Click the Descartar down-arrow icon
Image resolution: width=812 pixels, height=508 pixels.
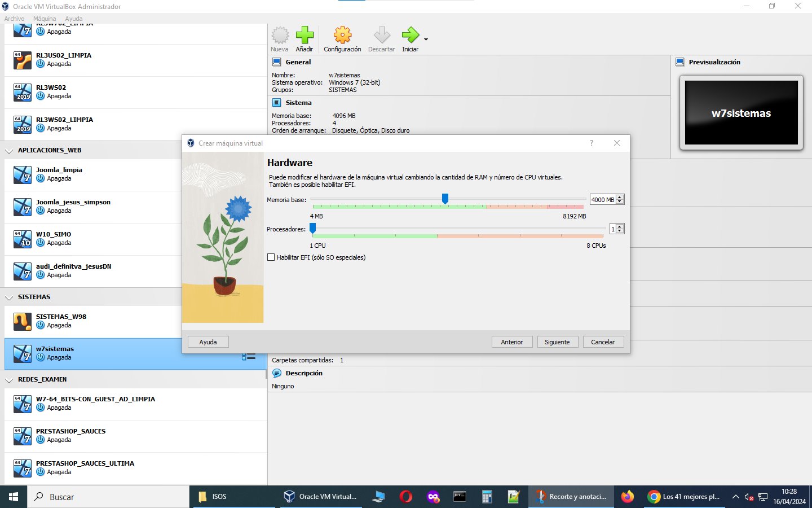pos(382,36)
